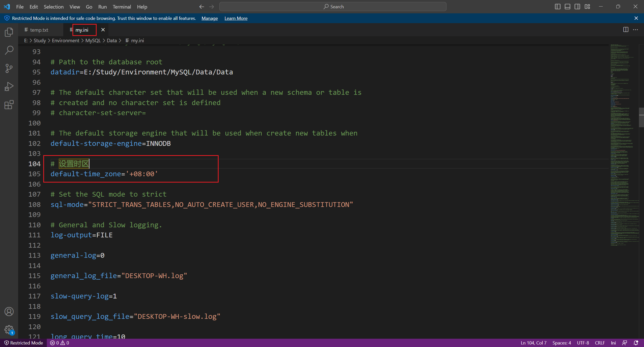Click the vertical scrollbar thumb
Viewport: 644px width, 347px height.
pos(641,117)
